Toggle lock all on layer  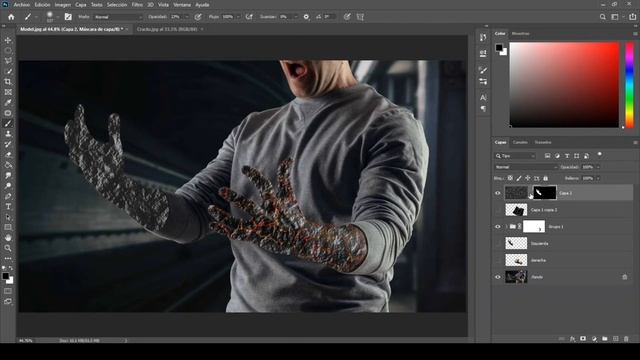coord(545,178)
